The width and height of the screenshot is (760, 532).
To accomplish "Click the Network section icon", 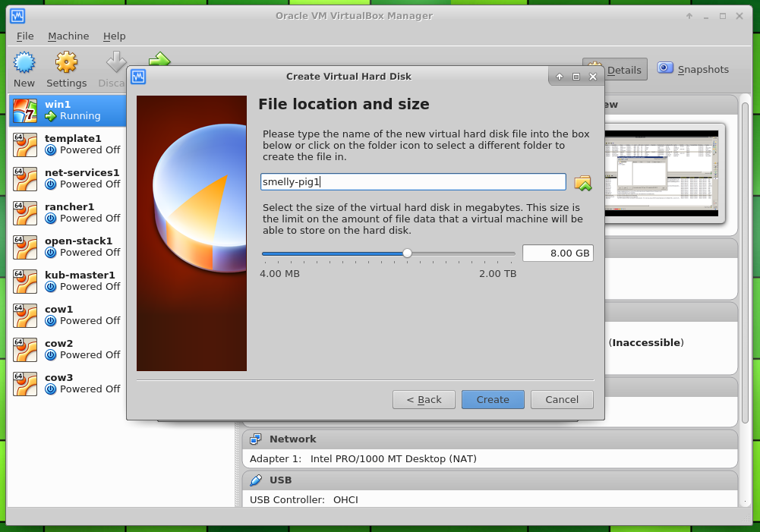I will pos(255,439).
